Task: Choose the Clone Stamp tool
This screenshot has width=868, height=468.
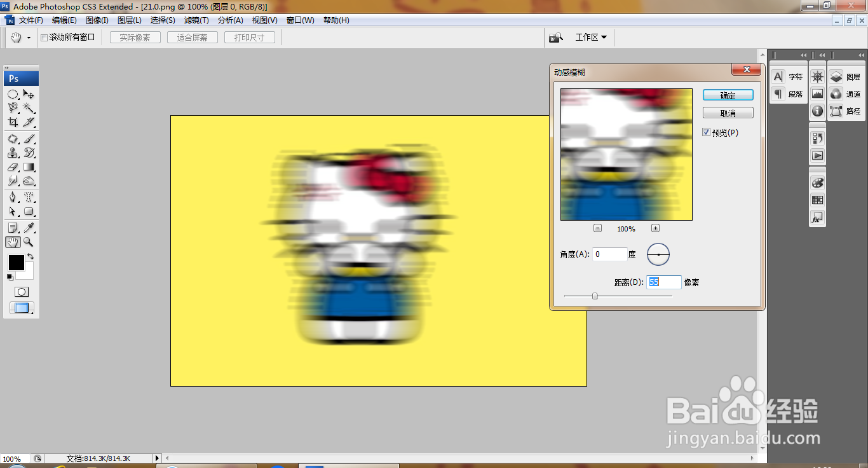Action: [x=13, y=153]
